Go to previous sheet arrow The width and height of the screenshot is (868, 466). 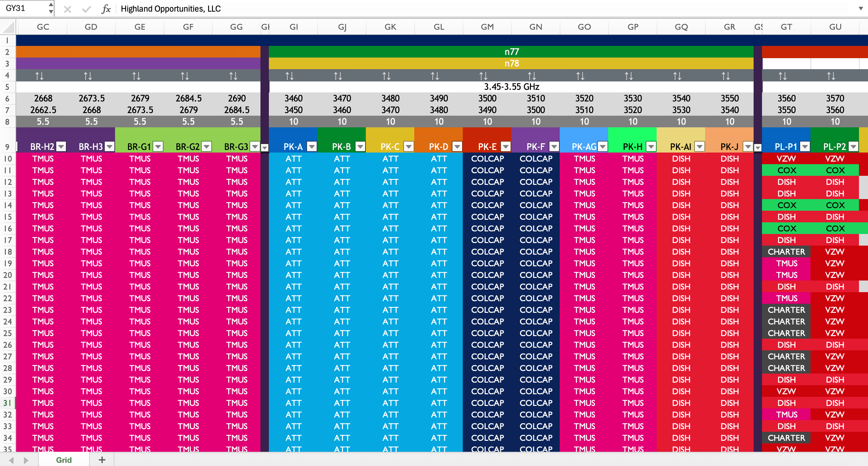pos(11,460)
